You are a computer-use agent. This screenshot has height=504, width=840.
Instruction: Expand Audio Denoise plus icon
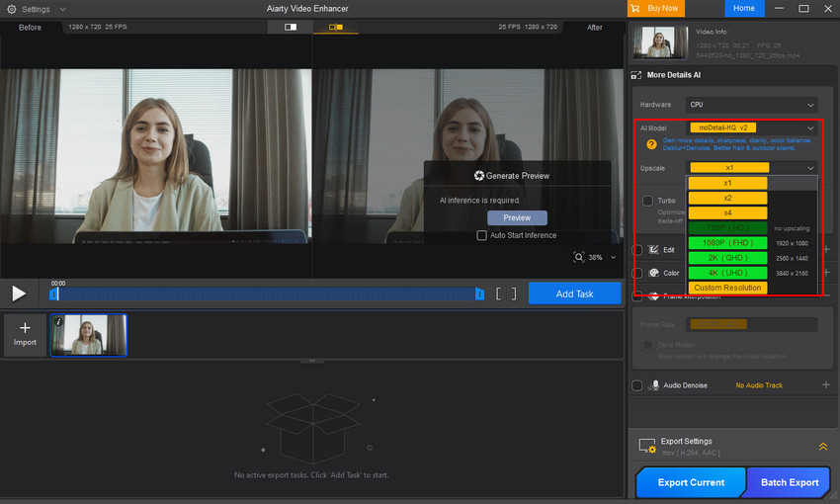(826, 384)
